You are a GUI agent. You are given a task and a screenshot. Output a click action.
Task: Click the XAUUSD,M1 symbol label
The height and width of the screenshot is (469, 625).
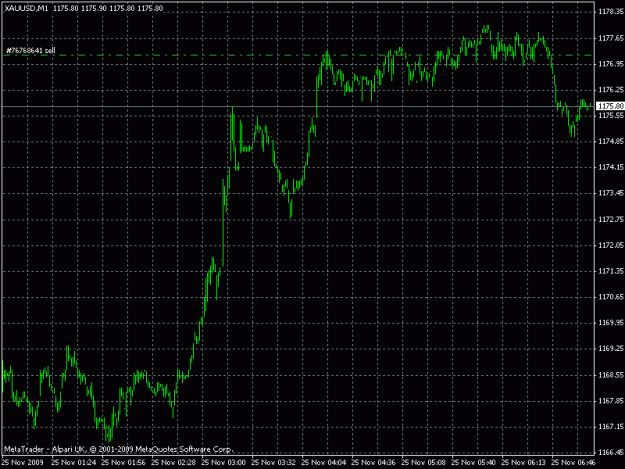pyautogui.click(x=26, y=8)
